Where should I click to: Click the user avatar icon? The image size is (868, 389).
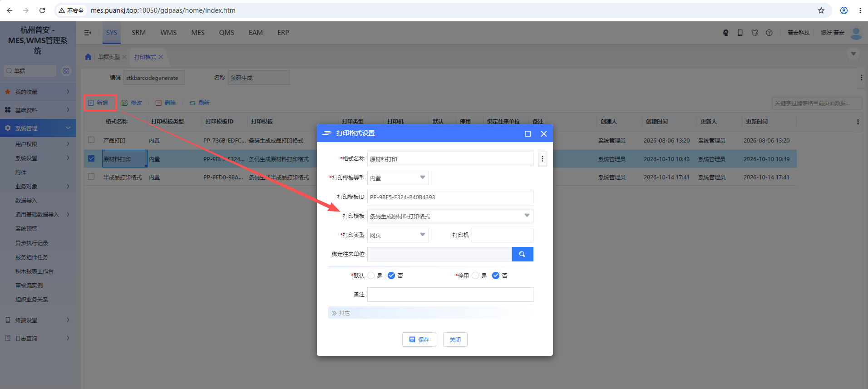pos(856,33)
